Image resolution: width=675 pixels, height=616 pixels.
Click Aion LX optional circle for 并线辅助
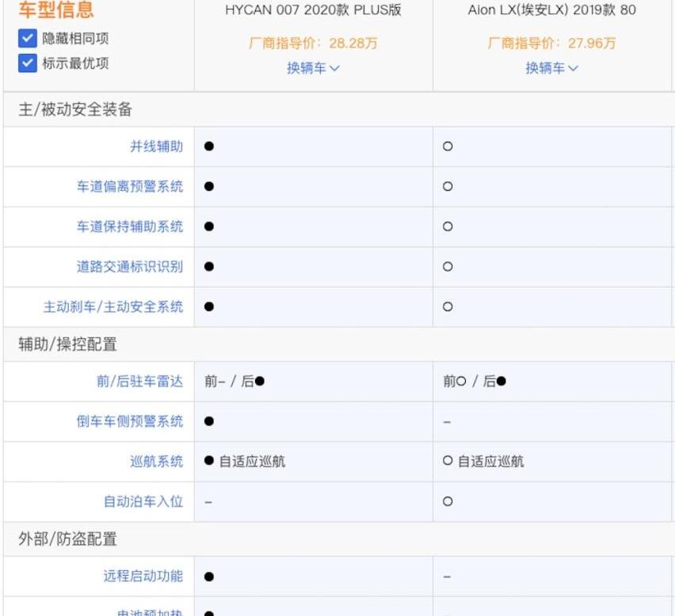pyautogui.click(x=448, y=146)
